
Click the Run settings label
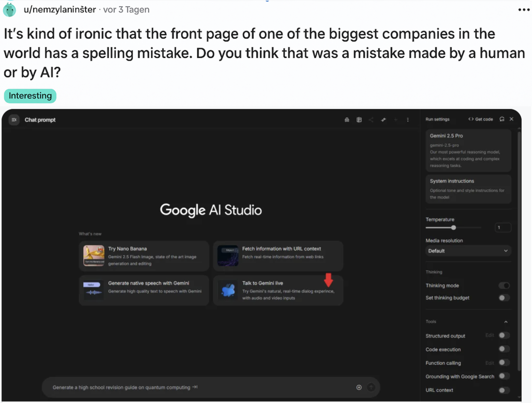click(438, 119)
